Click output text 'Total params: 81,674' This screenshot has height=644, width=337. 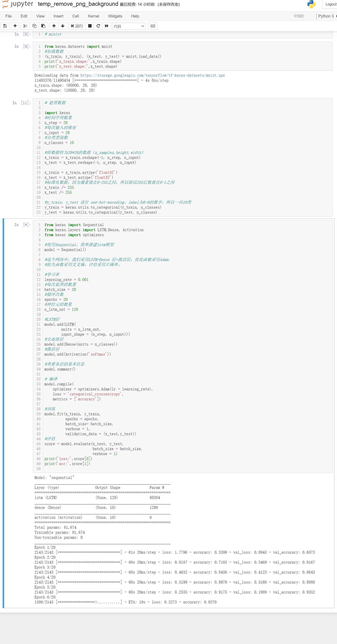click(56, 528)
